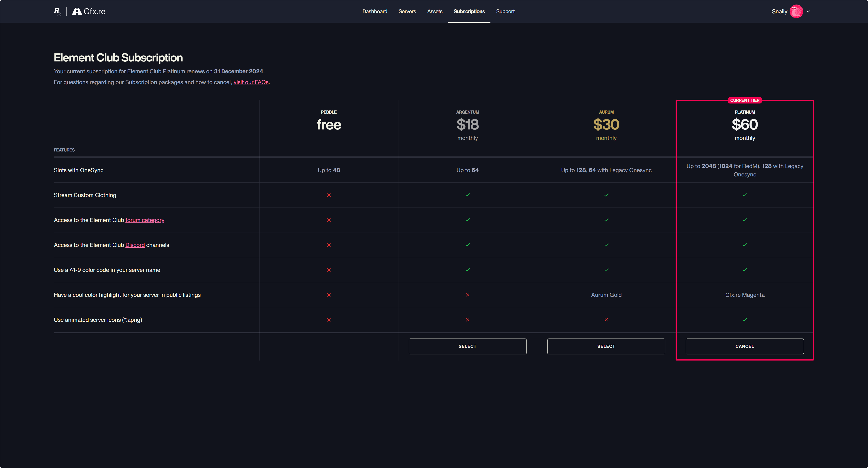Click the 'Have a cool color highlight' label

127,295
